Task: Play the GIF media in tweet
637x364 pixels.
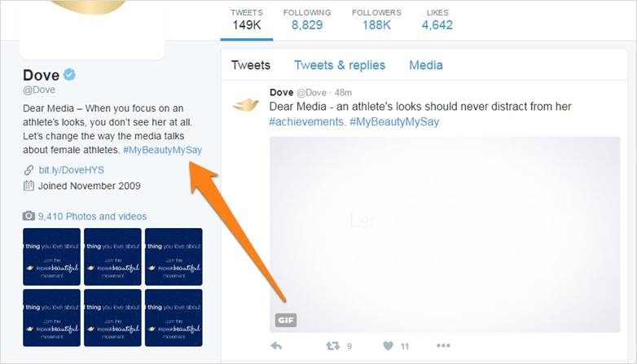Action: (445, 235)
